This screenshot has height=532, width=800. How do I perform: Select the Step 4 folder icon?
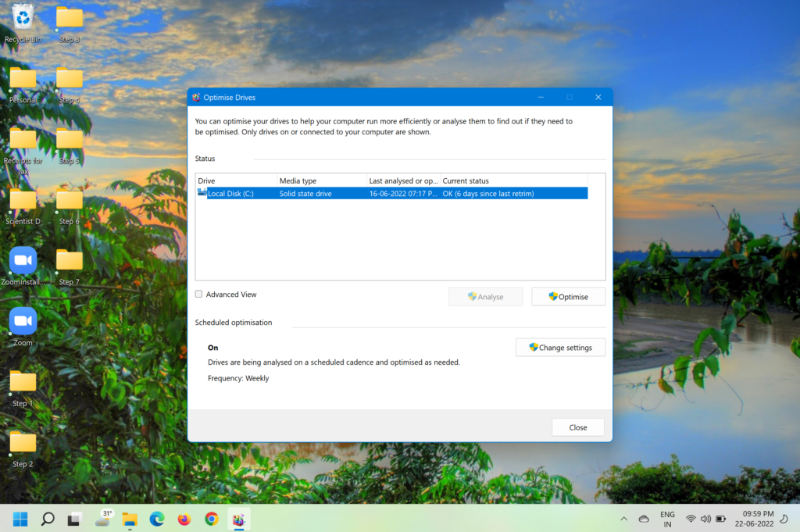coord(70,84)
